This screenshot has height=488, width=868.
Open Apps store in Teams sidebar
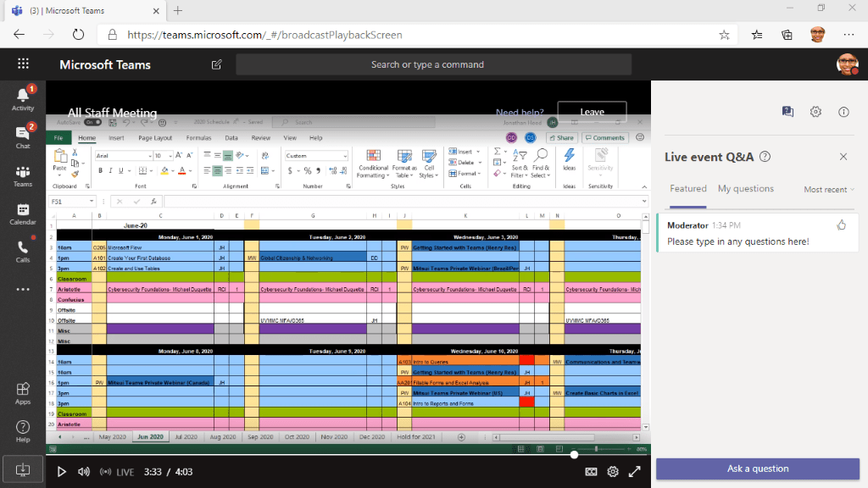pos(23,393)
